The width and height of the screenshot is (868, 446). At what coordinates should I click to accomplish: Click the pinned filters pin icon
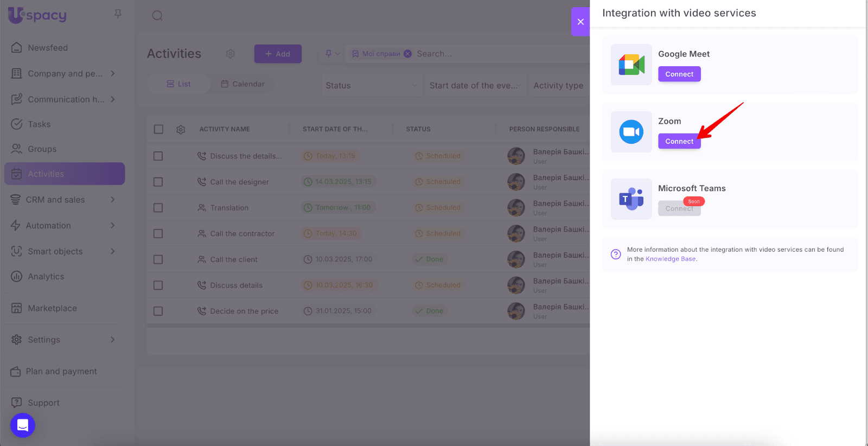329,54
